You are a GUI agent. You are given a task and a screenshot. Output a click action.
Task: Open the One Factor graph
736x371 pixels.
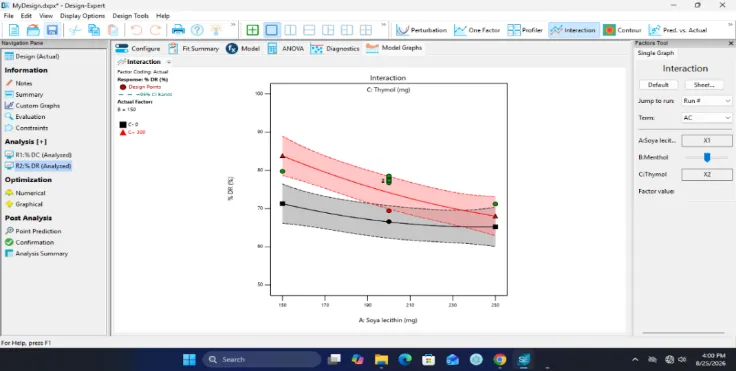pos(477,30)
